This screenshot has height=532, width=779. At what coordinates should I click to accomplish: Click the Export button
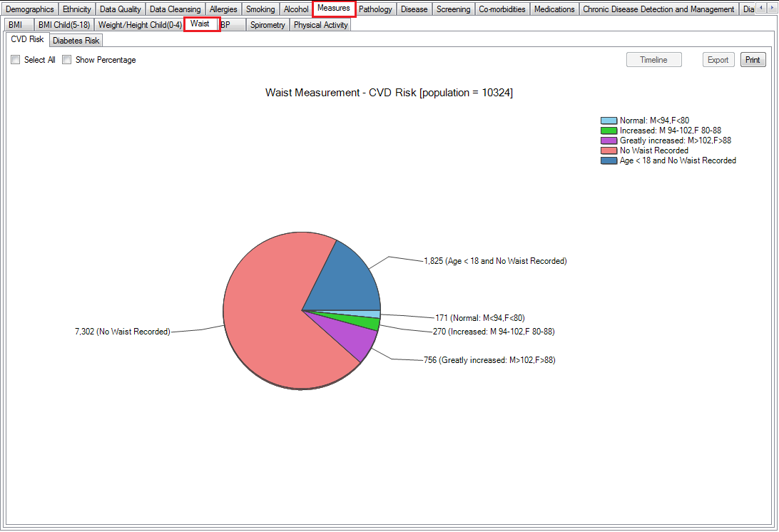click(x=718, y=60)
